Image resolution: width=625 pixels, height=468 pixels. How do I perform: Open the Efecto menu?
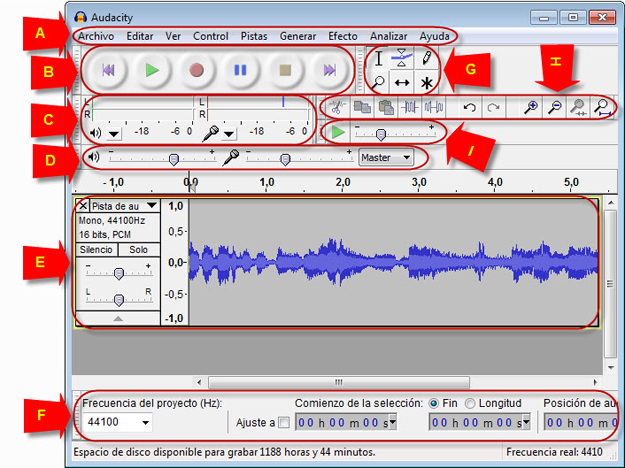(343, 36)
